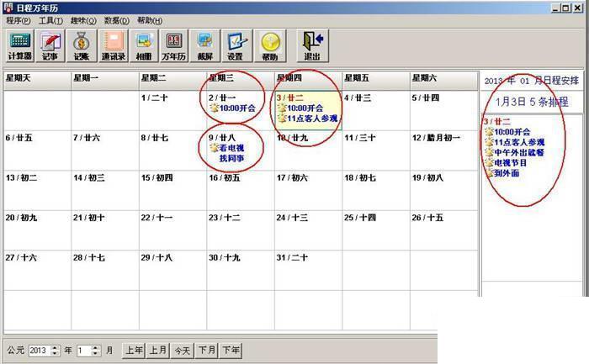Select 电视节目 in the schedule side panel

511,163
